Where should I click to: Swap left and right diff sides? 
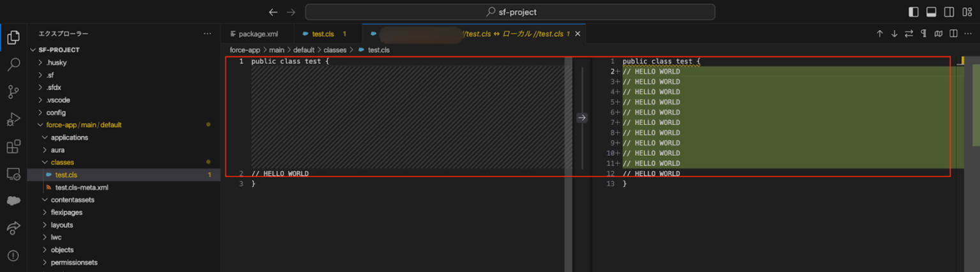pos(909,34)
